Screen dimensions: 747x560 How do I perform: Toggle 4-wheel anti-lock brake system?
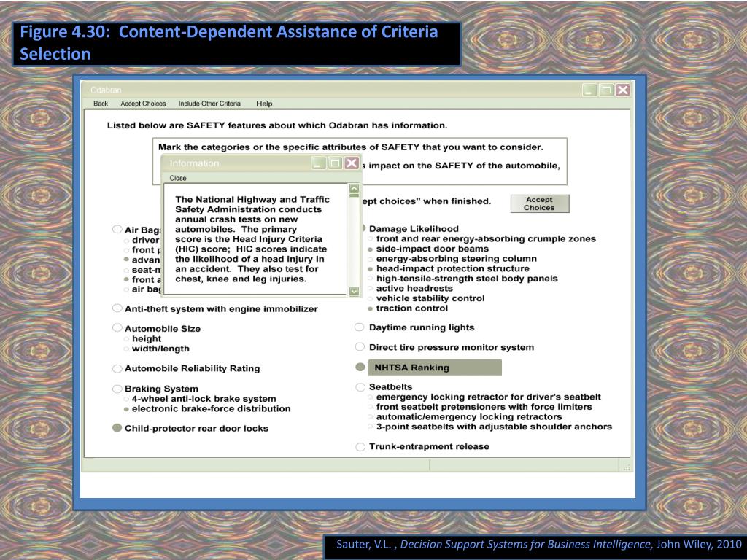tap(126, 399)
